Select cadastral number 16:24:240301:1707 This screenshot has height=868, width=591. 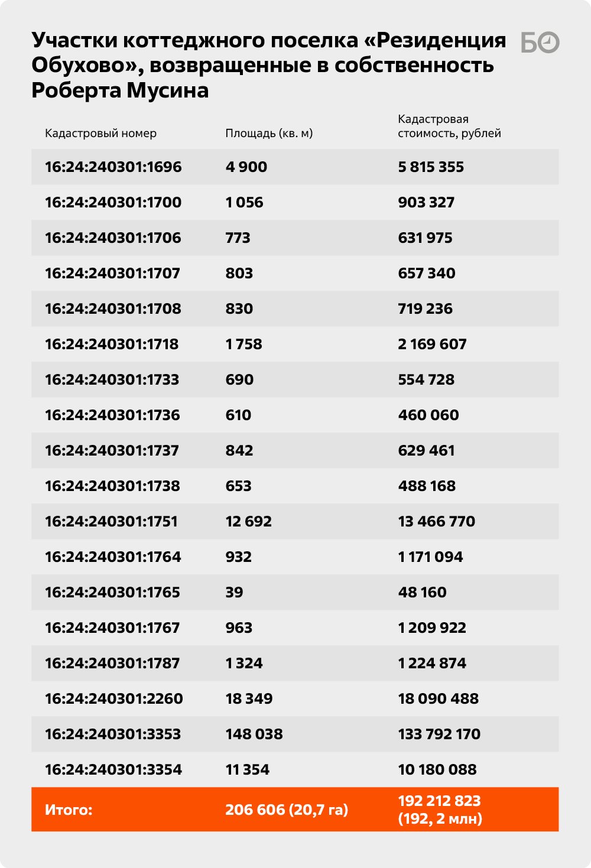pyautogui.click(x=112, y=274)
